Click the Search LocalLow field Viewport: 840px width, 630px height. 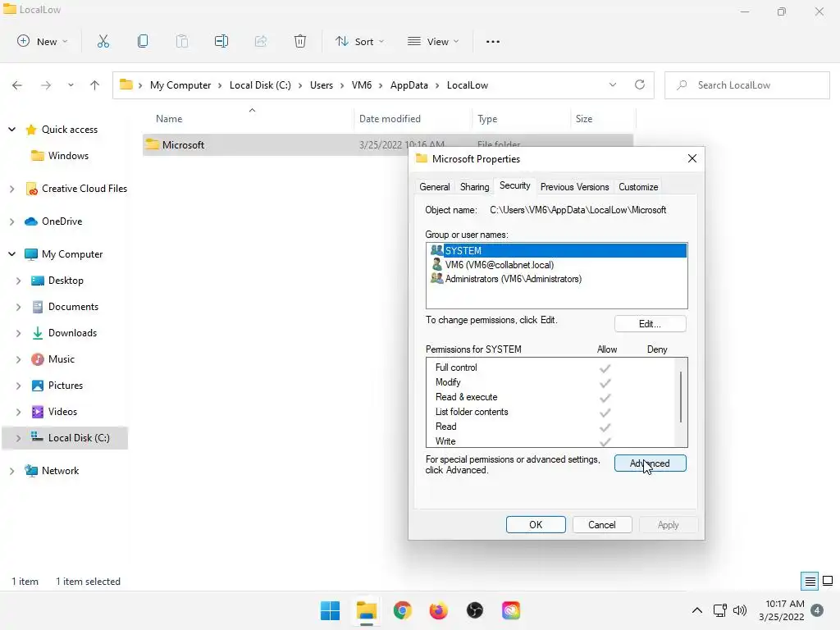747,85
